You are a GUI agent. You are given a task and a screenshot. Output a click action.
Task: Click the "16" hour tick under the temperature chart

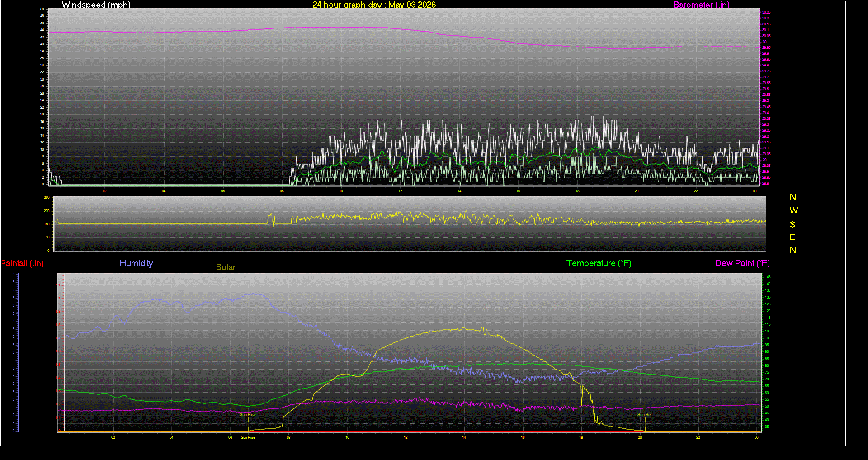point(523,437)
